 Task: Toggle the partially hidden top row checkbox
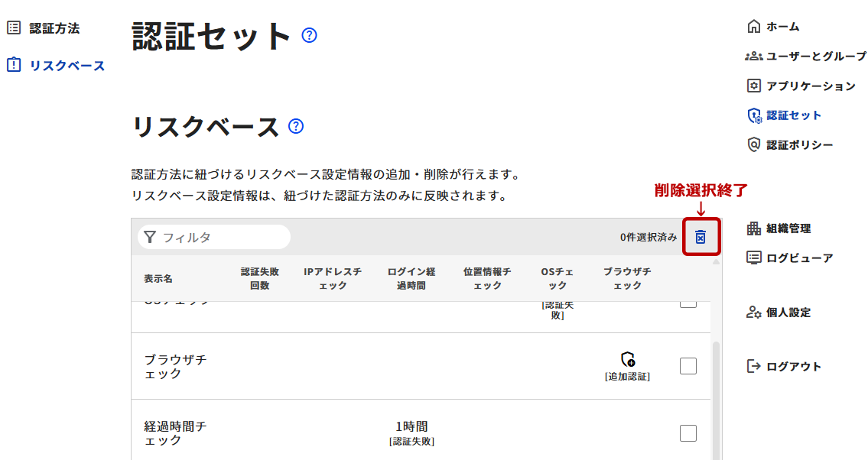point(688,304)
